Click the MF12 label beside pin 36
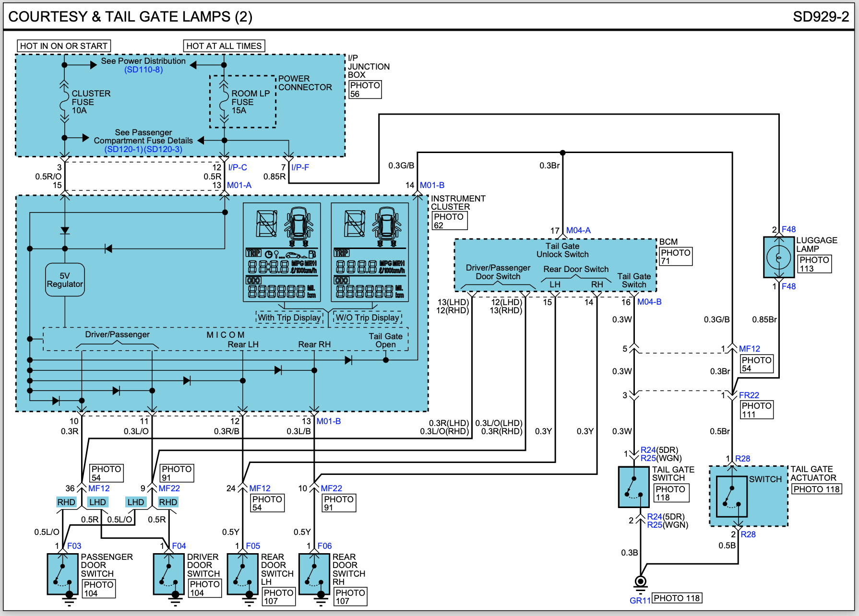The image size is (859, 616). [99, 488]
